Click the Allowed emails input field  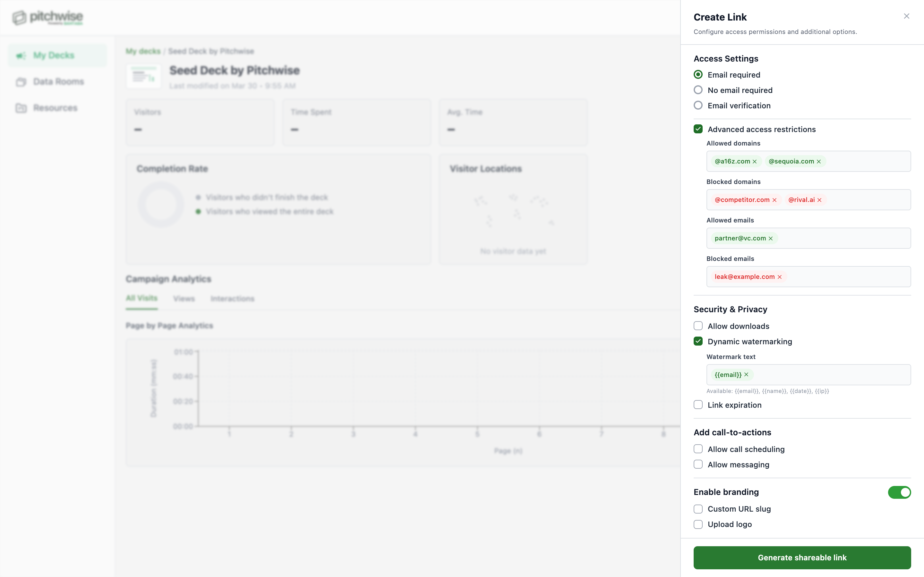tap(840, 238)
